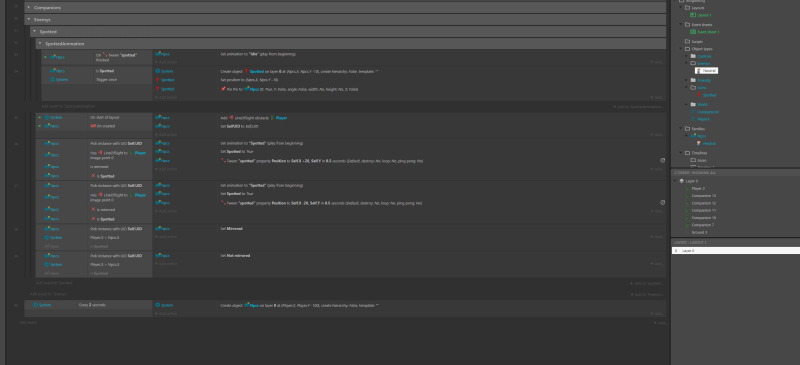Select 'Player.X < Npcs.X' condition
Screen dimensions: 800x365
[105, 237]
